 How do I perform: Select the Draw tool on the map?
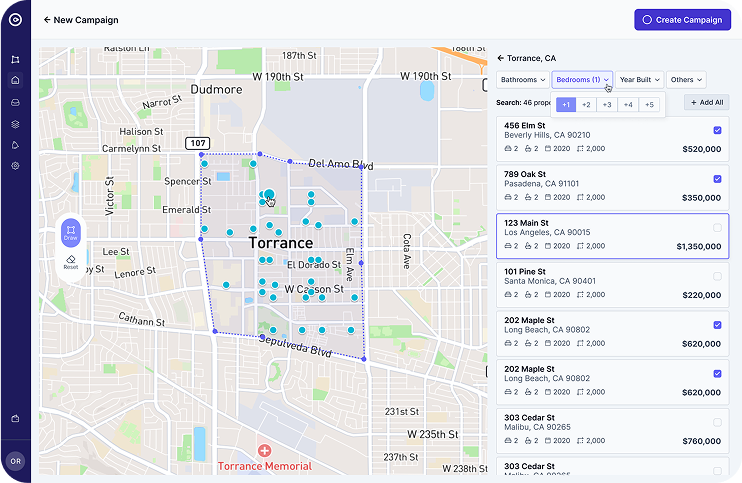click(x=70, y=232)
